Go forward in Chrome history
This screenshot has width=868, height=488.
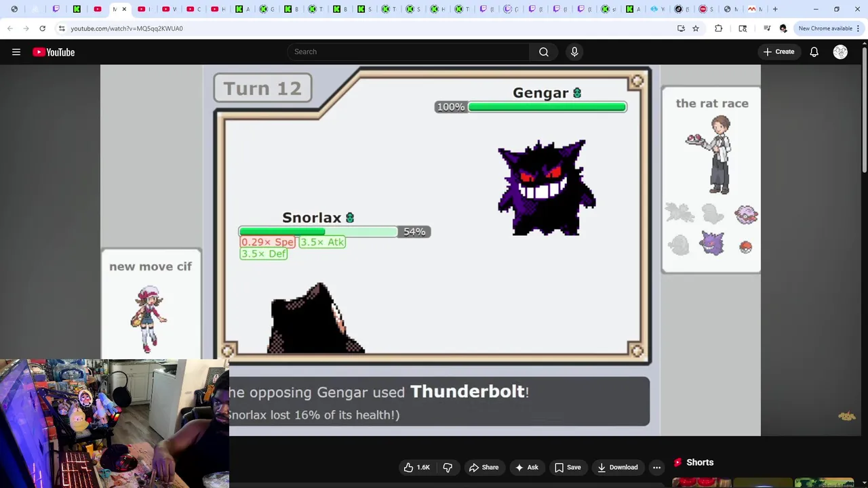tap(26, 28)
